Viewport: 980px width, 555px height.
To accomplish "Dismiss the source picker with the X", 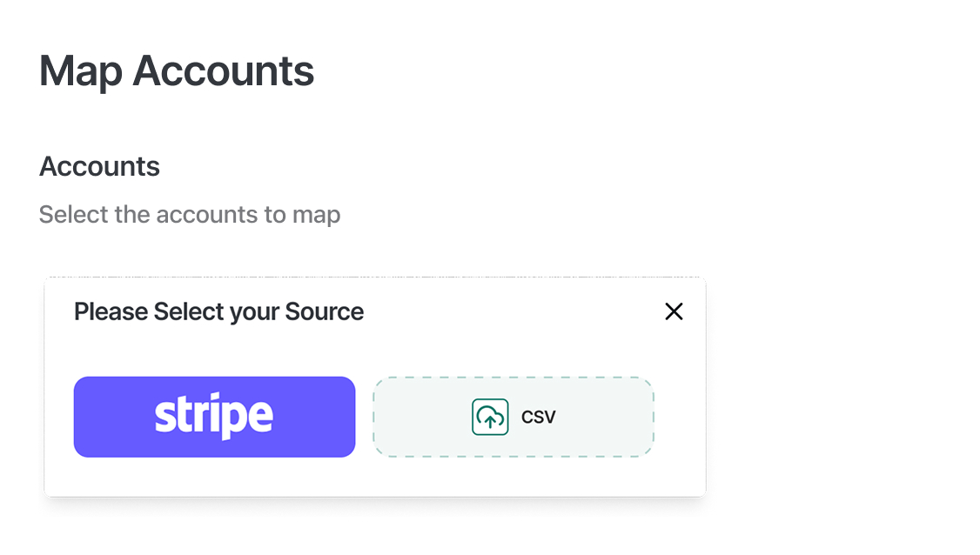I will click(674, 311).
